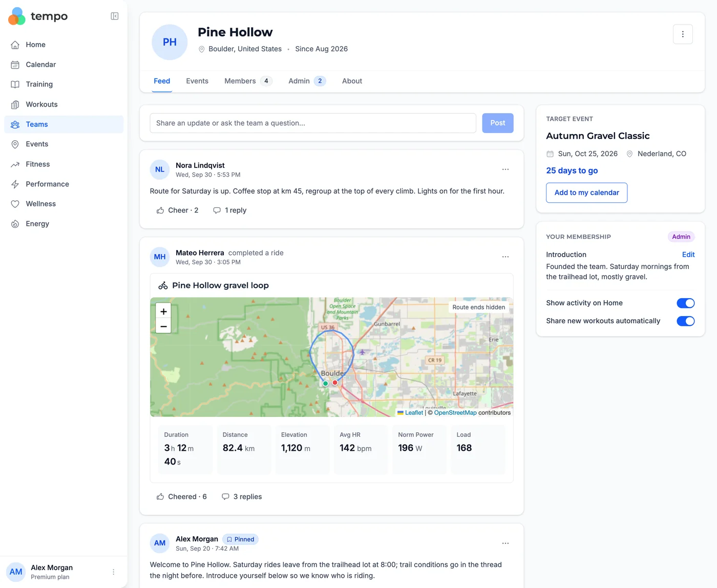717x588 pixels.
Task: Open more options on Alex Morgan's pinned post
Action: point(505,543)
